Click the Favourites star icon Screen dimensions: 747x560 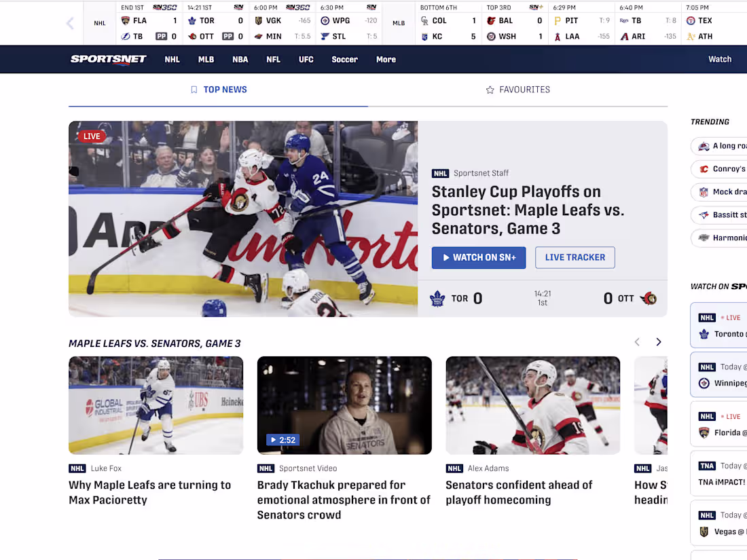coord(490,90)
